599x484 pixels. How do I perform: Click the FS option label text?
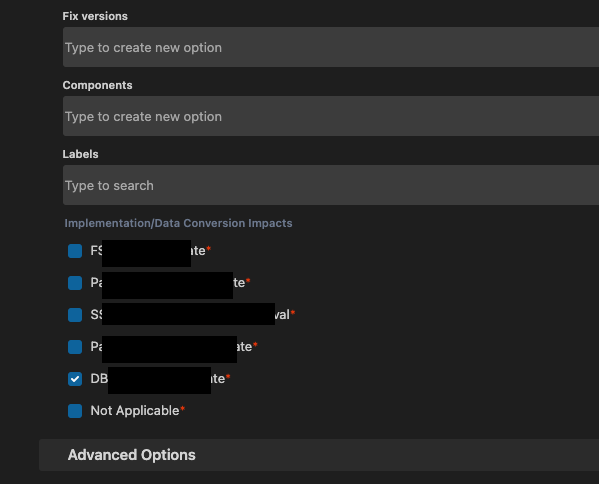[x=148, y=251]
